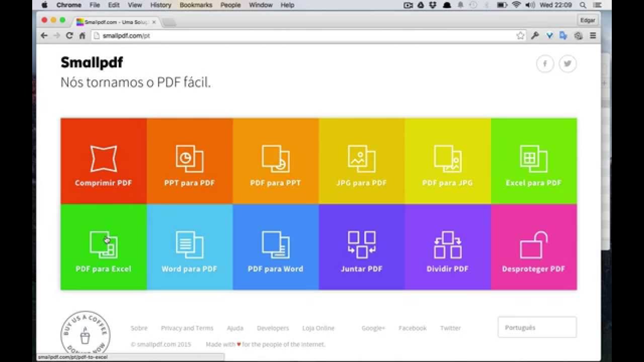Click the Smallpdf logo heading

tap(92, 63)
